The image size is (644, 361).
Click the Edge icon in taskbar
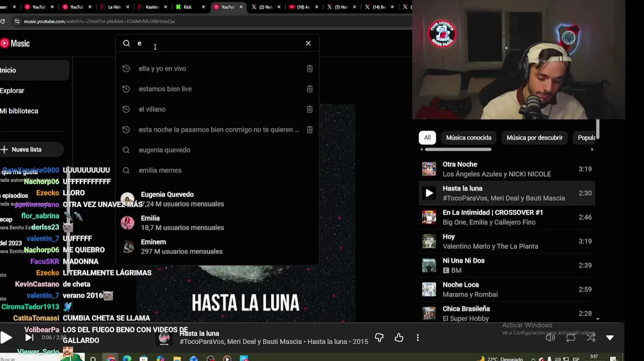click(127, 359)
